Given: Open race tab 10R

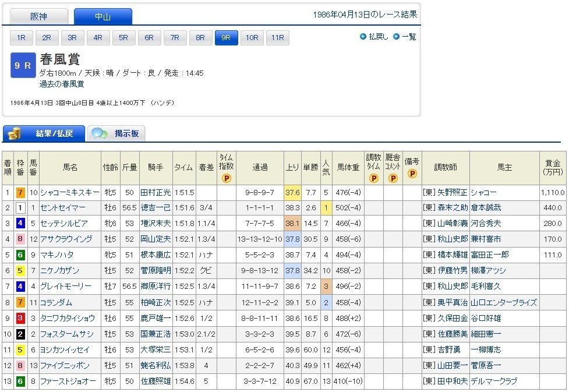Looking at the screenshot, I should pyautogui.click(x=252, y=37).
